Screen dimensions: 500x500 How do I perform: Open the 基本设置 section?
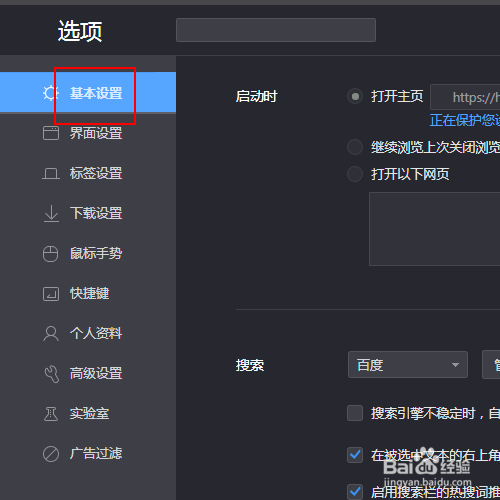[x=88, y=93]
